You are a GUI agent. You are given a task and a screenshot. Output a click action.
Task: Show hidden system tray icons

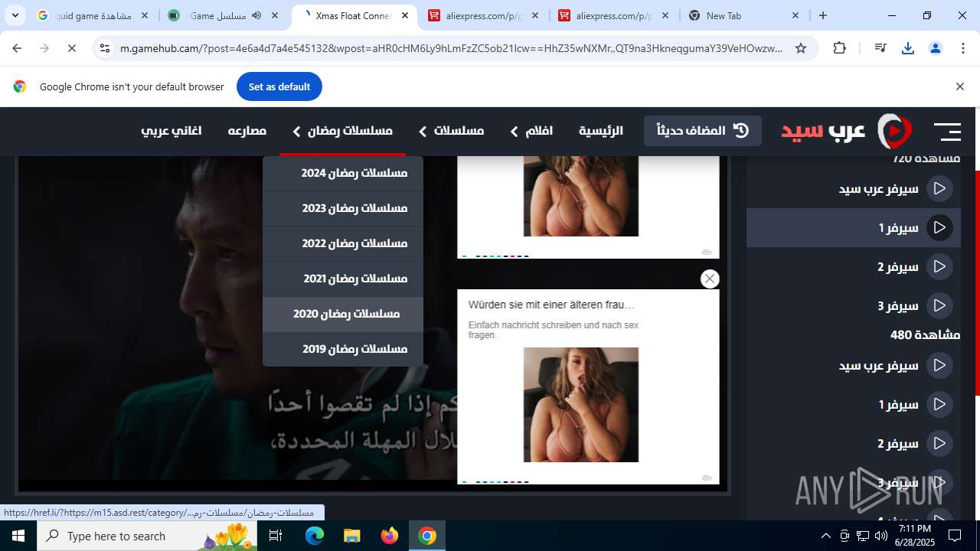[x=825, y=536]
